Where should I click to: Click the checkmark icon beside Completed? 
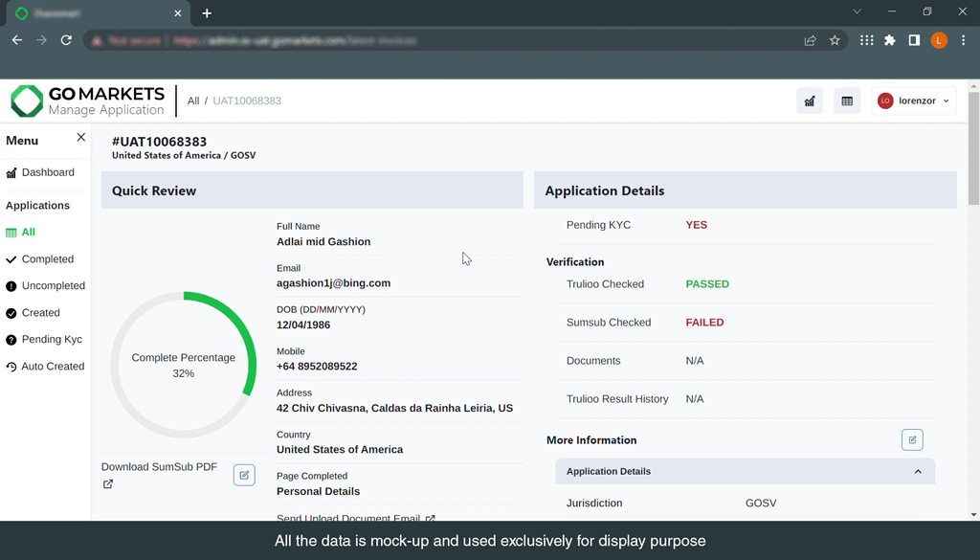click(x=11, y=259)
